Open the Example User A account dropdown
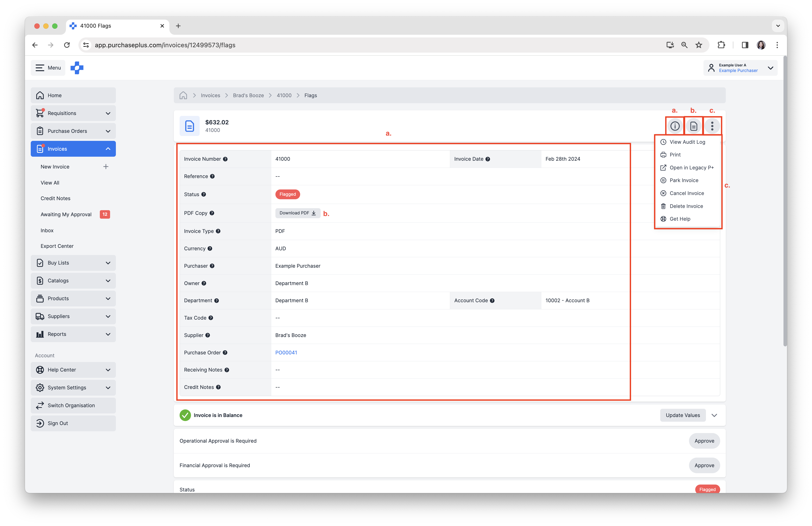 click(740, 68)
